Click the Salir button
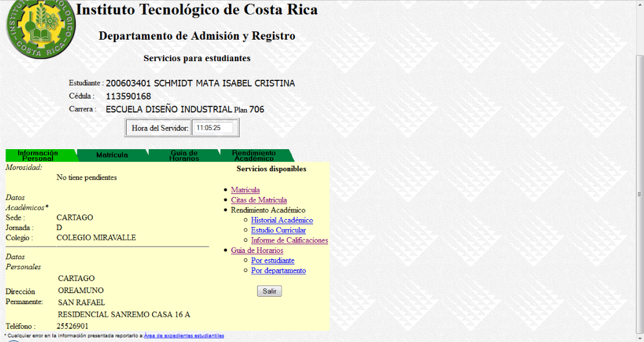The width and height of the screenshot is (644, 342). click(x=269, y=291)
